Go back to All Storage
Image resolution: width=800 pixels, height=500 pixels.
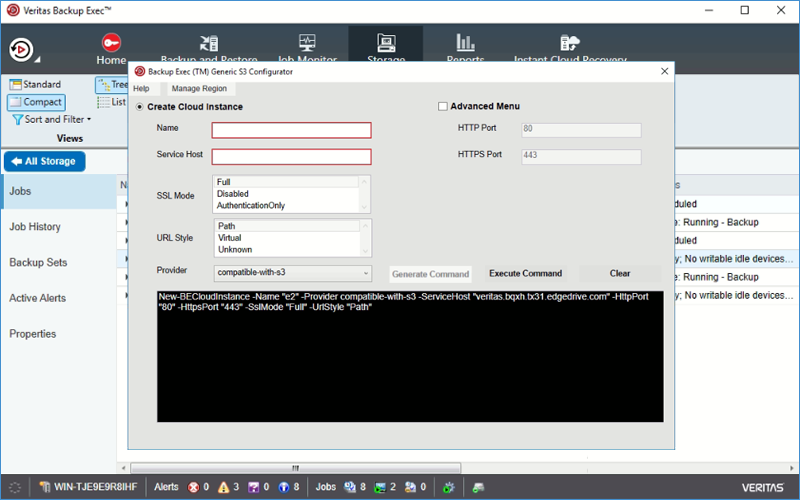coord(45,161)
